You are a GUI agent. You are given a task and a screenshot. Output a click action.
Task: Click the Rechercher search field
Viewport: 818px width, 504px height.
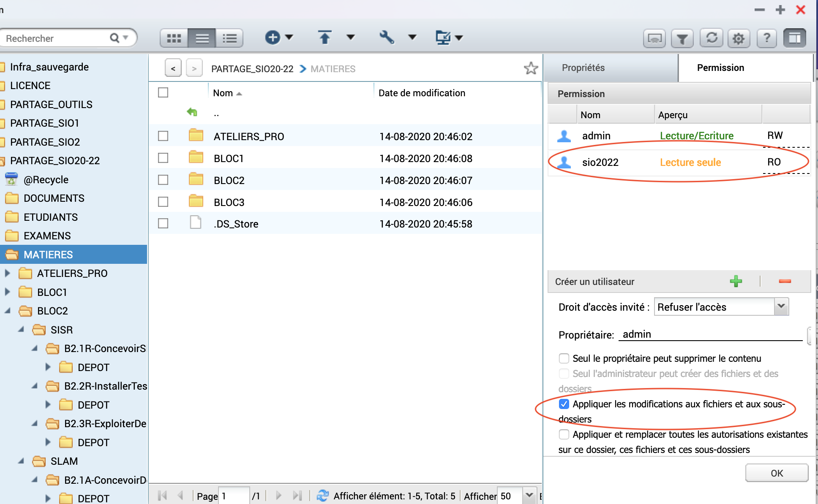click(55, 38)
